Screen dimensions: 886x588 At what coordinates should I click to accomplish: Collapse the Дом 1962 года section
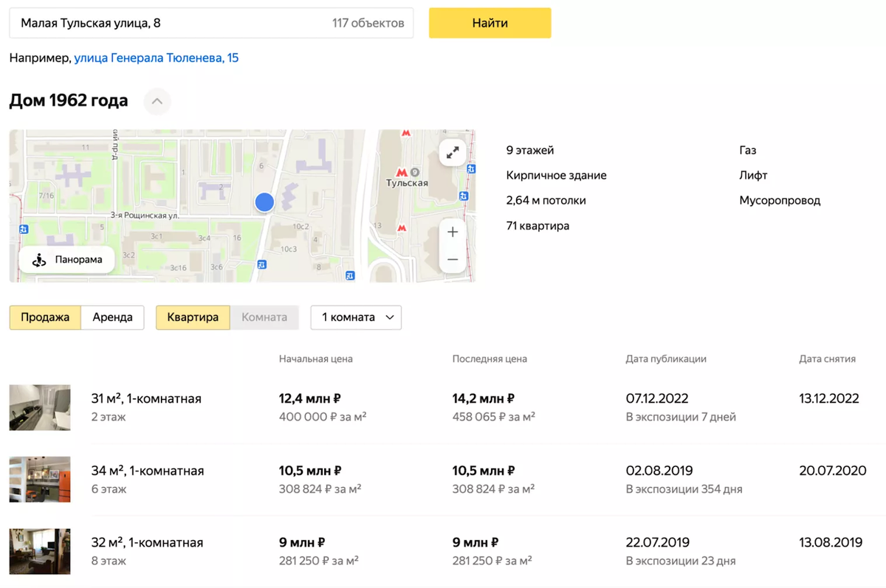click(157, 101)
